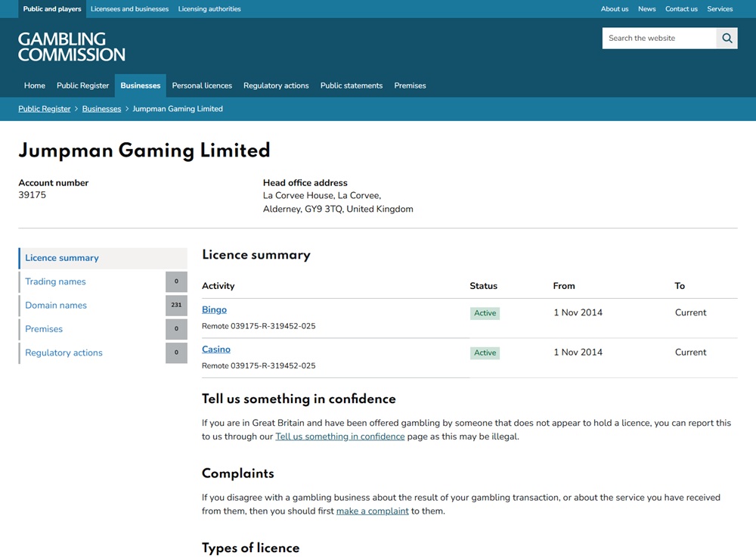
Task: Open Regulatory actions in main navigation
Action: pos(276,85)
